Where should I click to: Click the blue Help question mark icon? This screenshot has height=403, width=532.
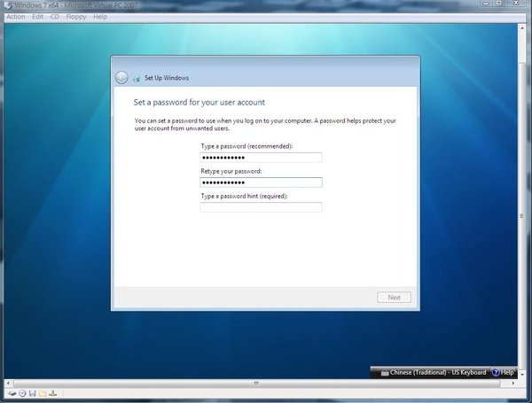(496, 373)
